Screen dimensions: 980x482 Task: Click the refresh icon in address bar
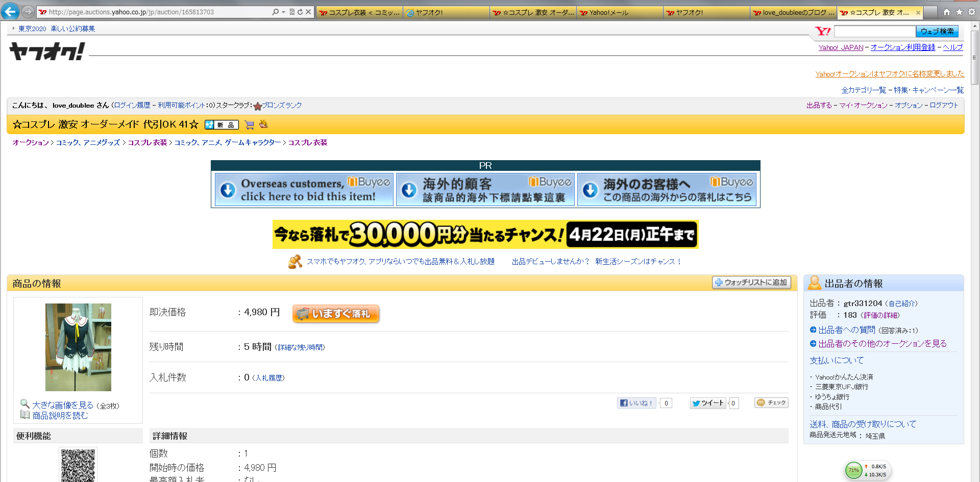coord(300,12)
